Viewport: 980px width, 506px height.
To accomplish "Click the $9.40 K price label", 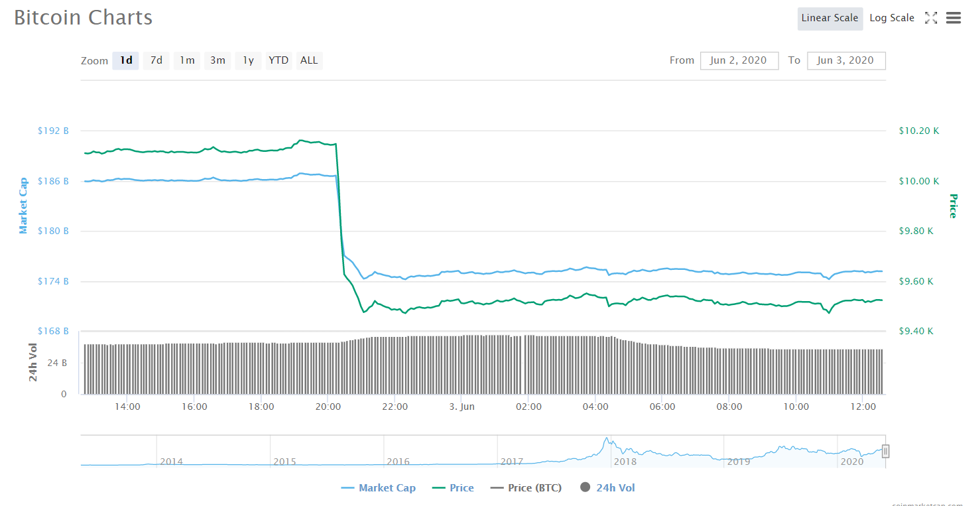I will (x=916, y=332).
